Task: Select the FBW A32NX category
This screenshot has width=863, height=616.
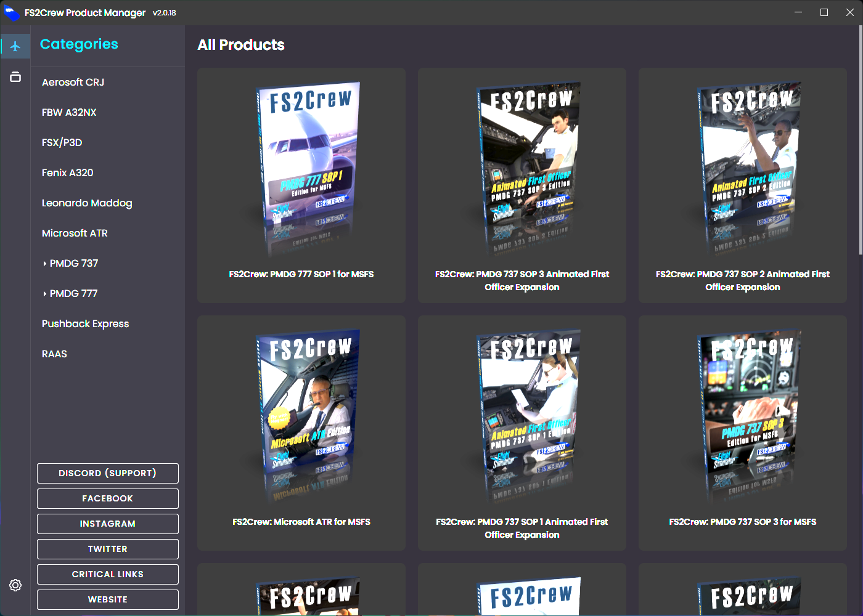Action: click(x=69, y=112)
